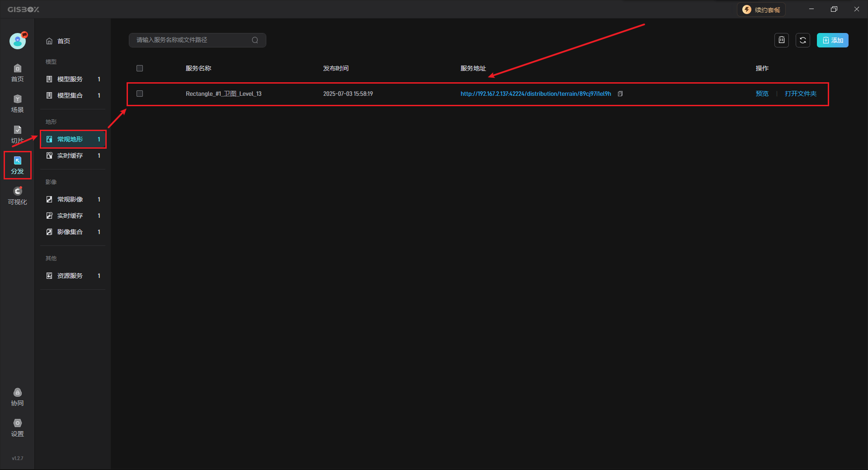Click the 添加 add button
The image size is (868, 470).
point(833,40)
